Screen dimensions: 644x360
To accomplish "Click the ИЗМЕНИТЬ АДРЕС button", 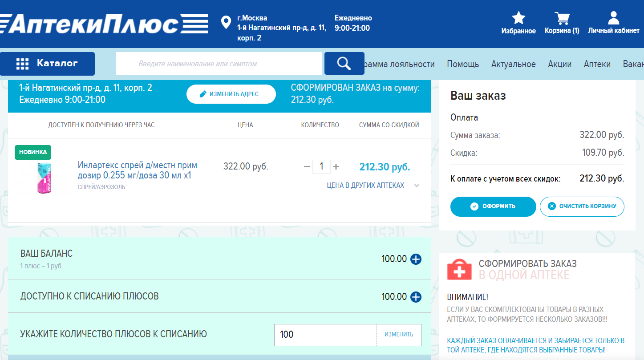I will click(231, 94).
